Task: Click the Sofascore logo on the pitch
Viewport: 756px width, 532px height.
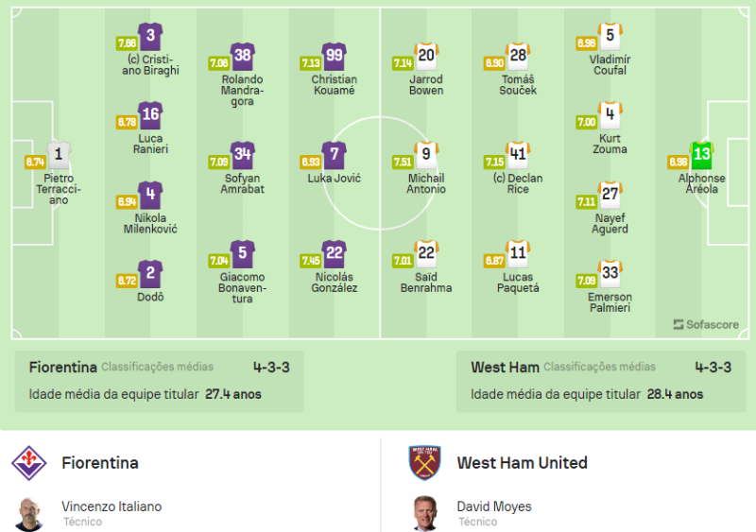Action: [709, 324]
